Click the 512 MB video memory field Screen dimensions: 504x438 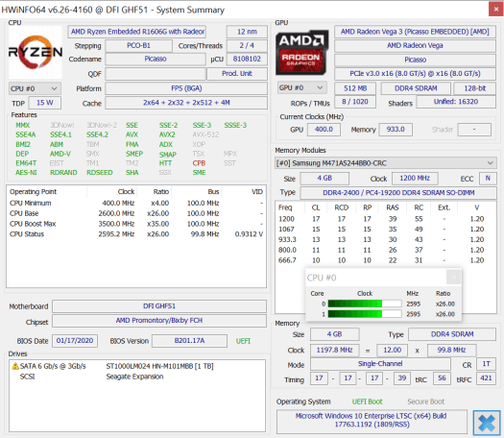coord(355,88)
